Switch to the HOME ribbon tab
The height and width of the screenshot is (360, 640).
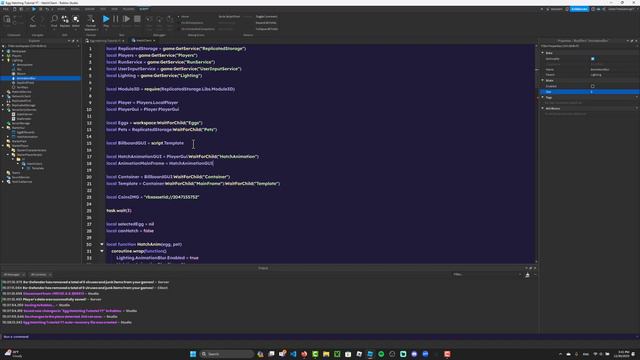pos(61,9)
